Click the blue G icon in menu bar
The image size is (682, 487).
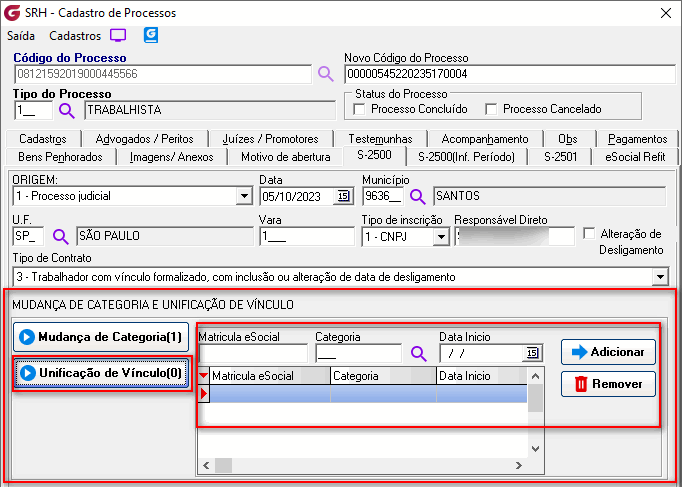(151, 35)
